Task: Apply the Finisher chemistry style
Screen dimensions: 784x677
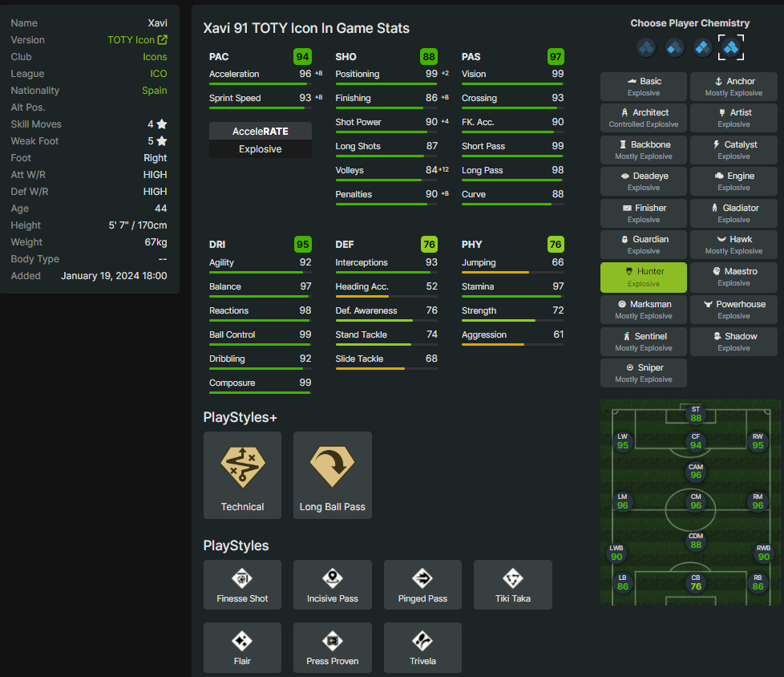Action: 644,213
